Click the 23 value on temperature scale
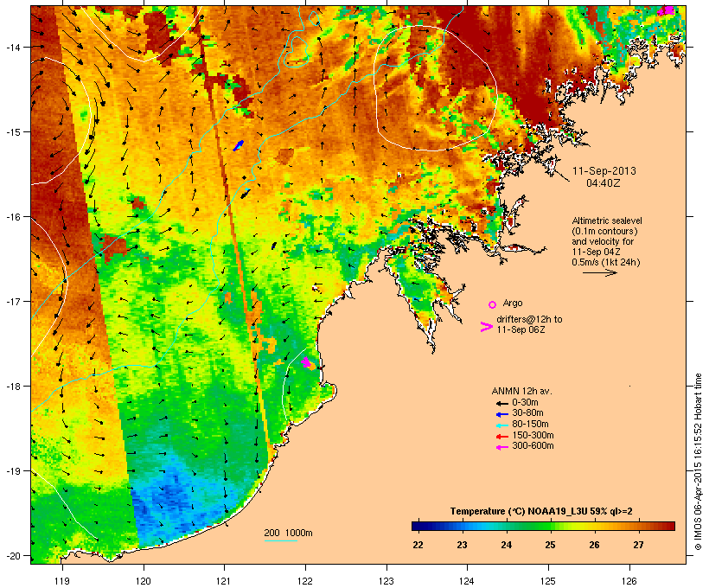The image size is (709, 588). (x=462, y=545)
